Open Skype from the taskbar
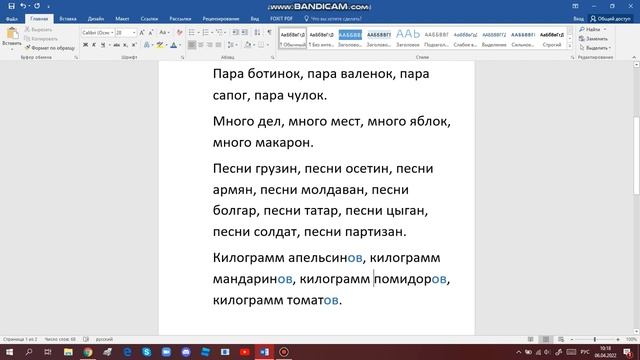Viewport: 640px width, 360px height. coord(147,352)
